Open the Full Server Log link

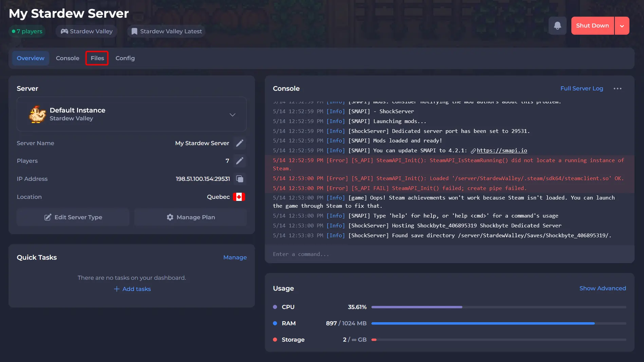point(582,88)
